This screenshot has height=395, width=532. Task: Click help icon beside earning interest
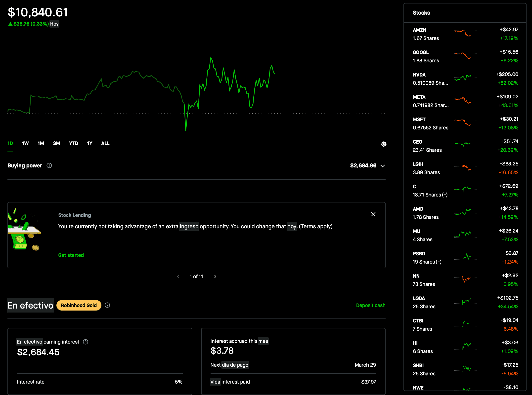pyautogui.click(x=86, y=342)
